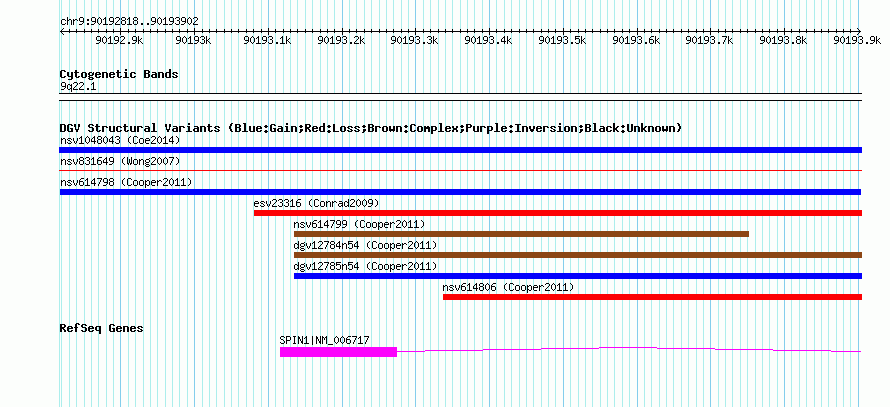Viewport: 890px width, 407px height.
Task: Click the red esv23316 loss bar
Action: tap(558, 213)
